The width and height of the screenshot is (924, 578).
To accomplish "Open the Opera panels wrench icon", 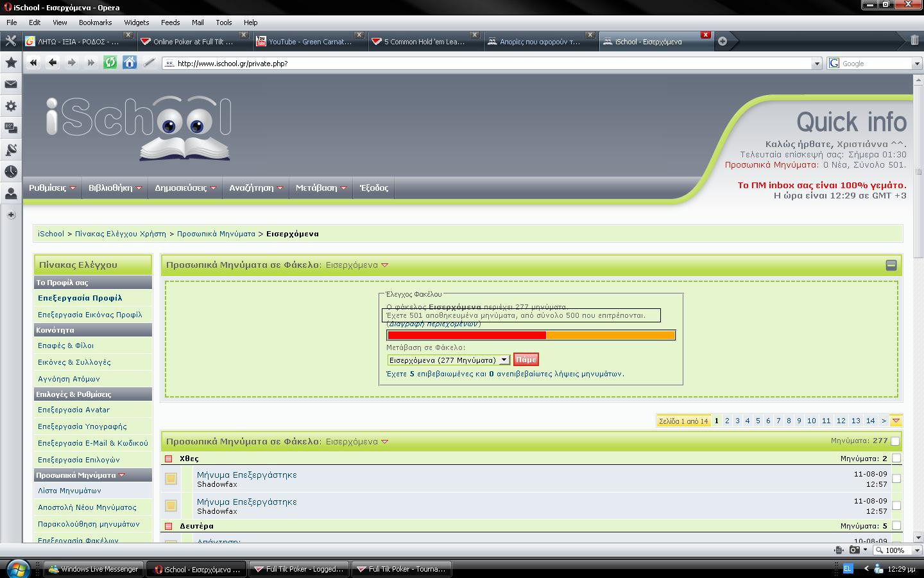I will point(11,41).
